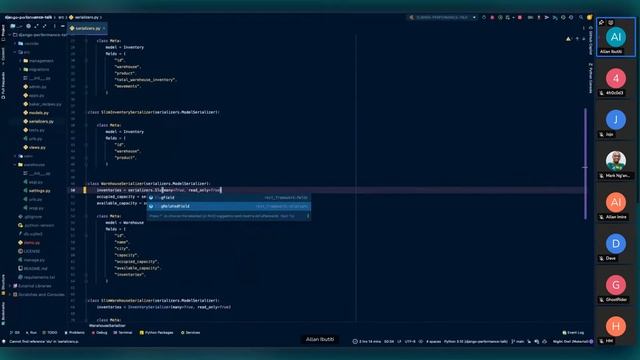
Task: Click the participant with photo avatar
Action: click(x=616, y=161)
